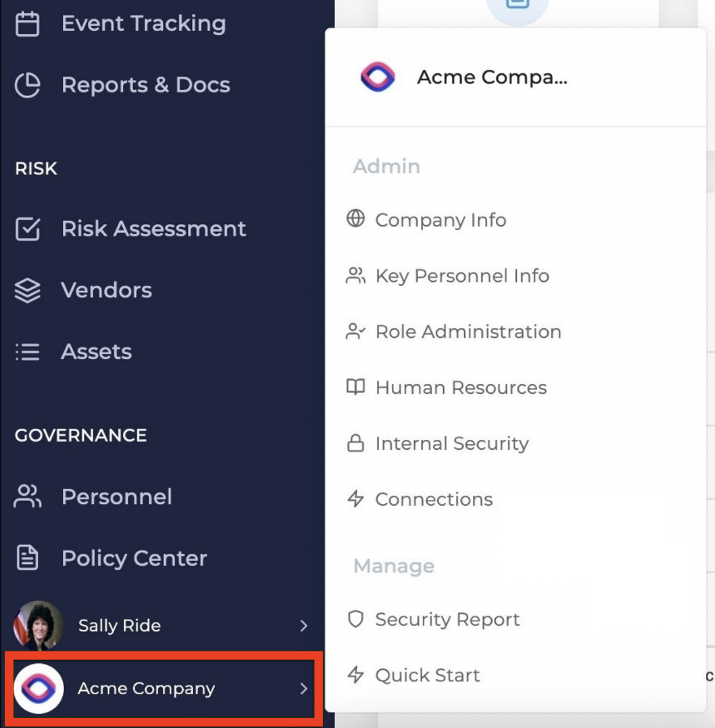Click the Personnel people icon

click(27, 496)
